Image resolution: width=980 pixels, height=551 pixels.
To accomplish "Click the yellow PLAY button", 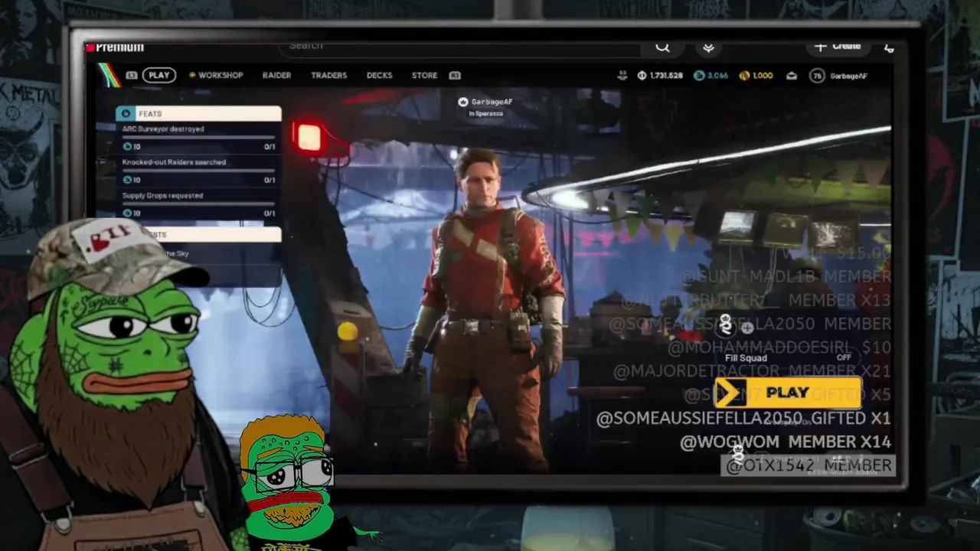I will pyautogui.click(x=788, y=393).
